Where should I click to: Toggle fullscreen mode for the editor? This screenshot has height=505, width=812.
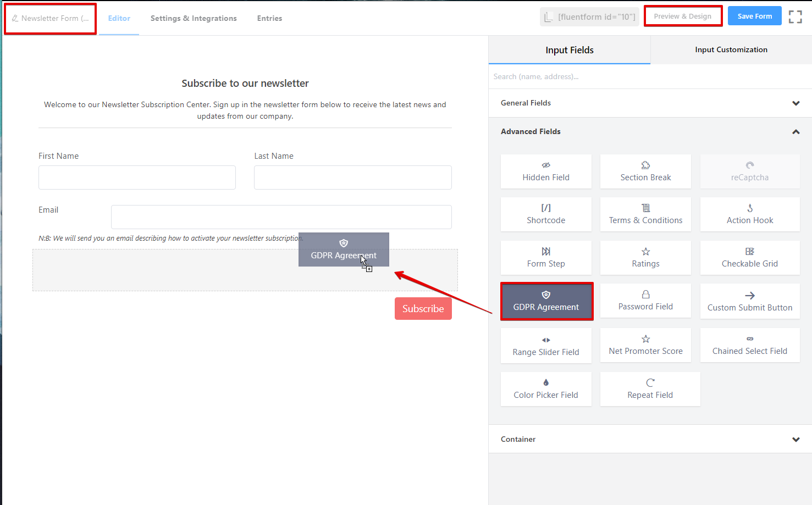click(x=795, y=16)
